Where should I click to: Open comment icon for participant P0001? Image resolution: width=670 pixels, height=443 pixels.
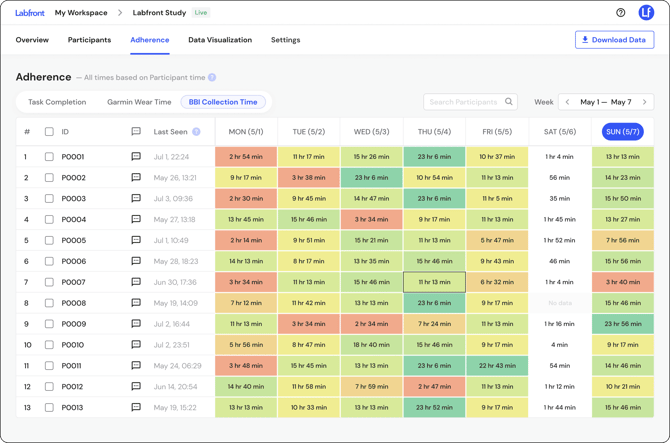click(x=136, y=157)
